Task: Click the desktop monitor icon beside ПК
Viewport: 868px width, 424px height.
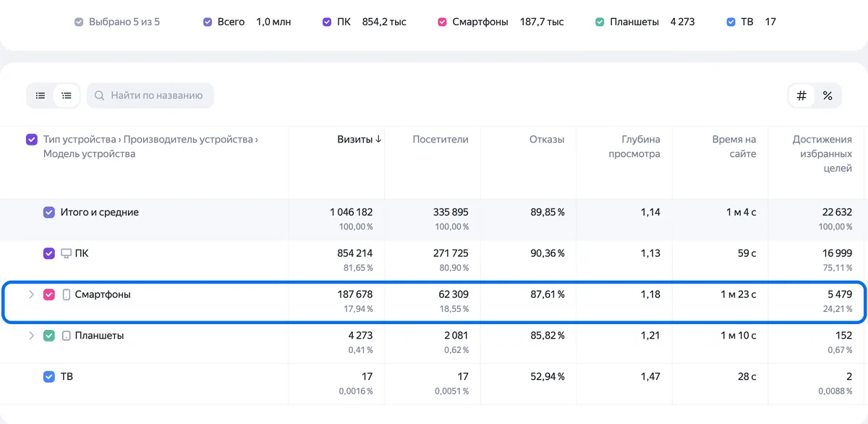Action: [x=66, y=253]
